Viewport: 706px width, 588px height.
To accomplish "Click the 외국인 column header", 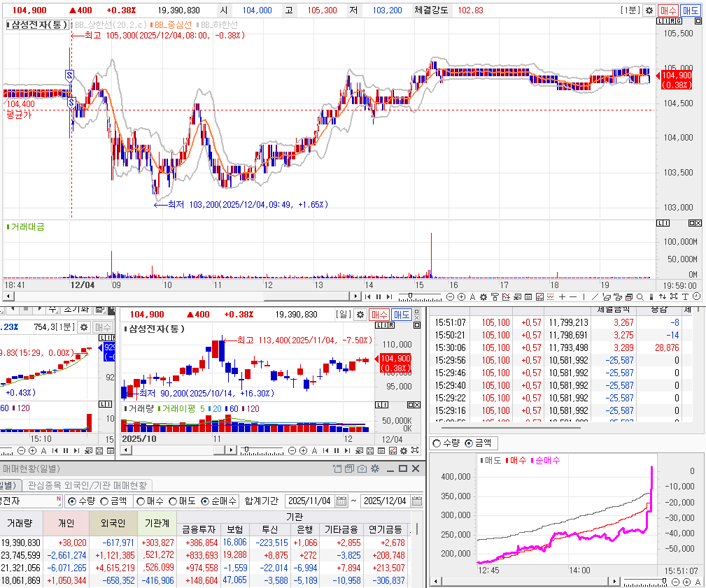I will pos(113,523).
